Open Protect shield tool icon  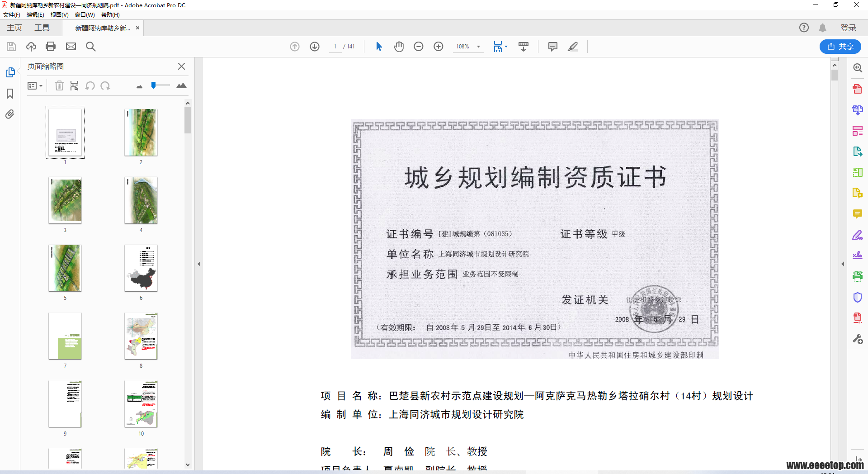857,297
